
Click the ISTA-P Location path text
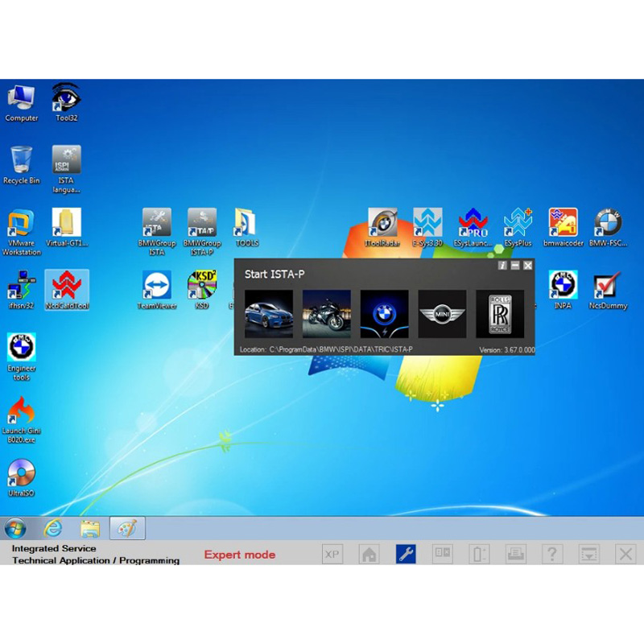[326, 349]
